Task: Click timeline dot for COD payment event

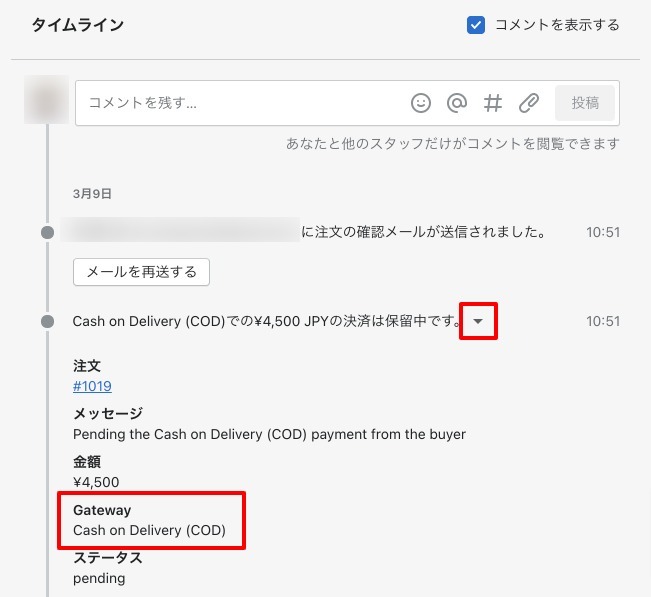Action: coord(48,321)
